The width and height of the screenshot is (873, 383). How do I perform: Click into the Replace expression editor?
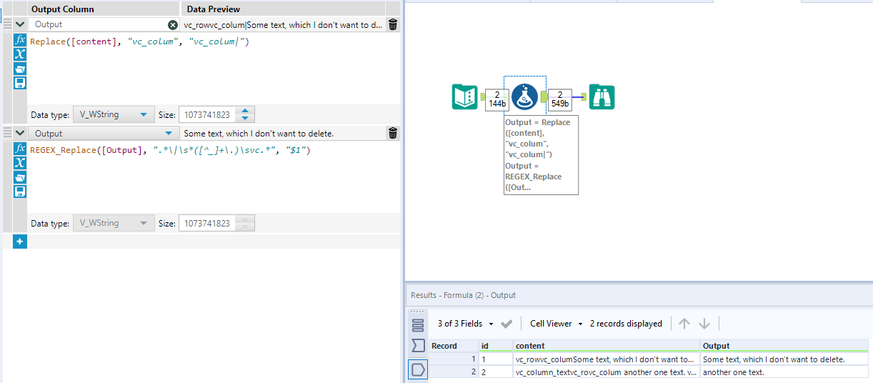click(214, 68)
